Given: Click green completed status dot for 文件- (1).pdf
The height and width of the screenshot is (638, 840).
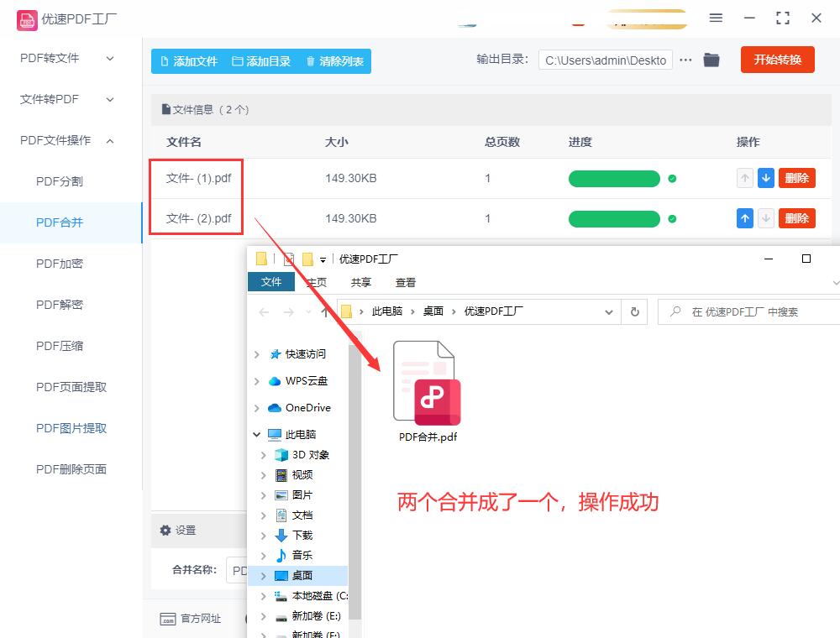Looking at the screenshot, I should coord(672,179).
